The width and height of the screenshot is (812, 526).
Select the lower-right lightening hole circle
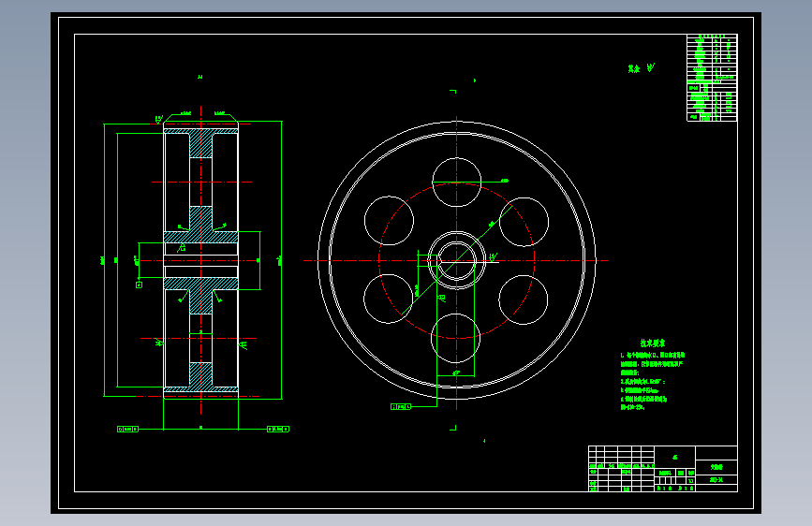(524, 300)
